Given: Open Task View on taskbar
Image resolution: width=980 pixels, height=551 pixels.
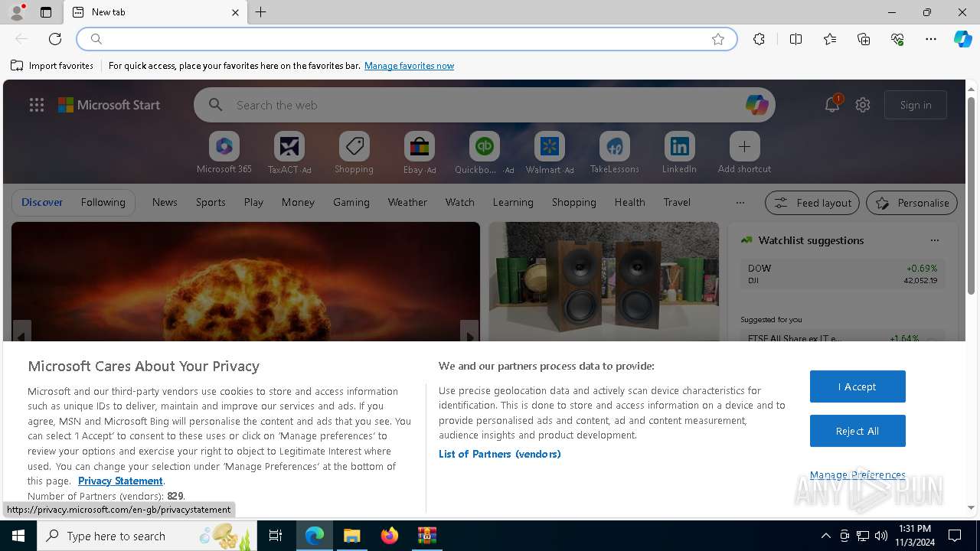Looking at the screenshot, I should [276, 536].
